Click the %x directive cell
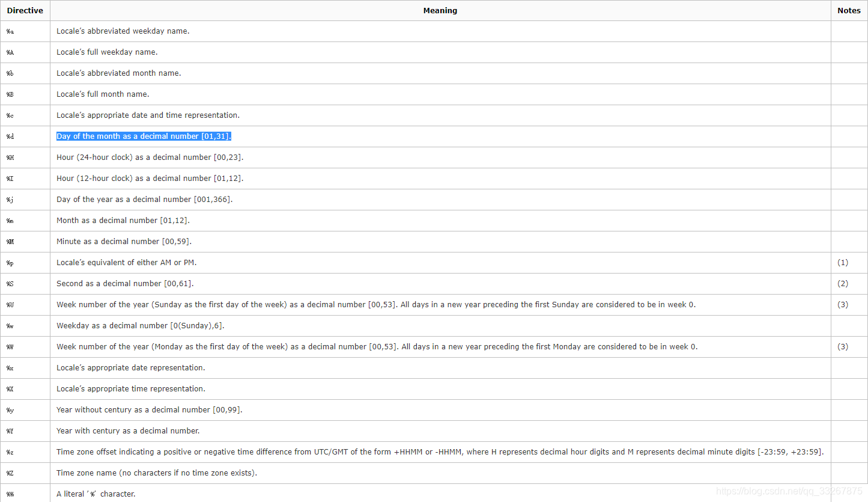868x502 pixels. click(25, 368)
